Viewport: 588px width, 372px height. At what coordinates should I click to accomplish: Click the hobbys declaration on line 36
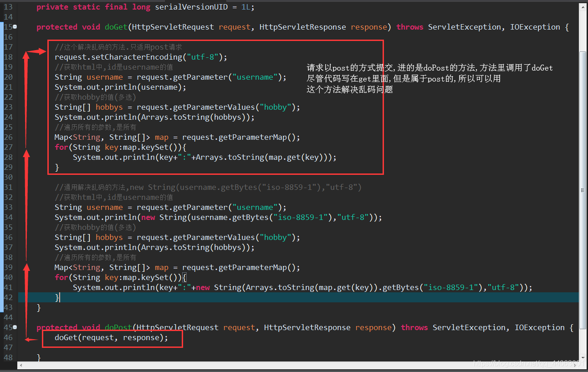point(178,237)
